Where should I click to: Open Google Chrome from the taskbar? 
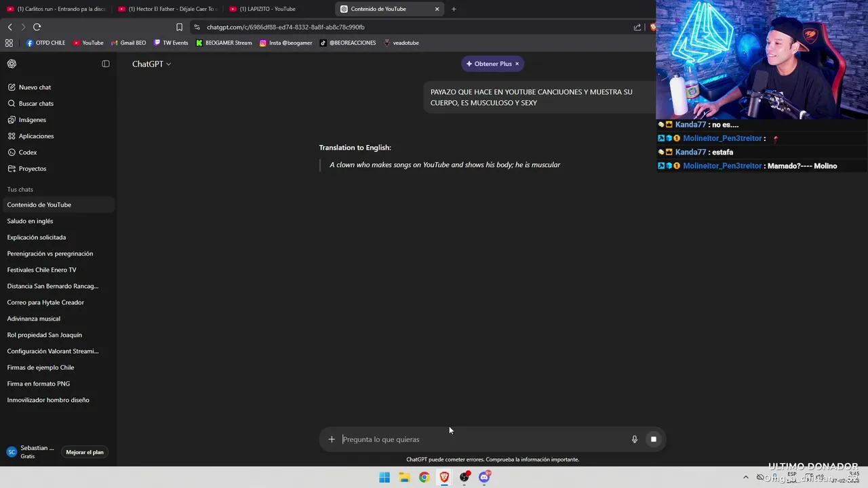coord(424,477)
